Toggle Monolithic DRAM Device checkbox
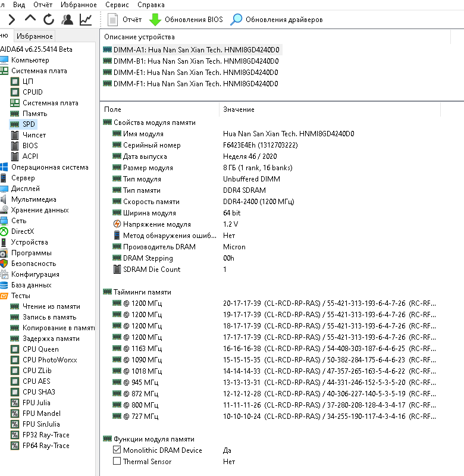464x476 pixels. coord(117,450)
